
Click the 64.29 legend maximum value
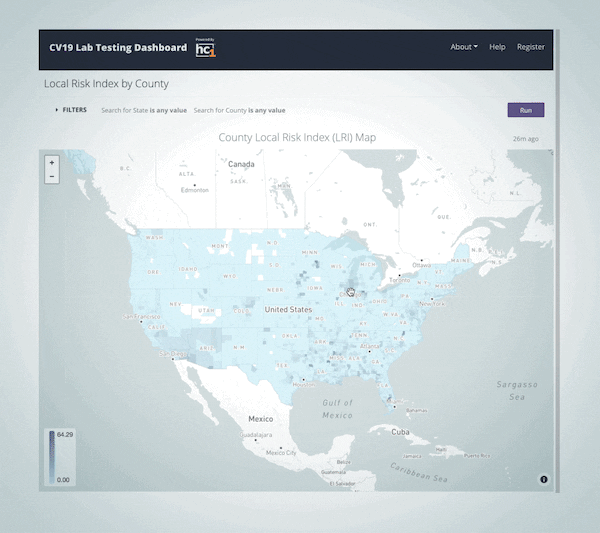click(x=65, y=434)
